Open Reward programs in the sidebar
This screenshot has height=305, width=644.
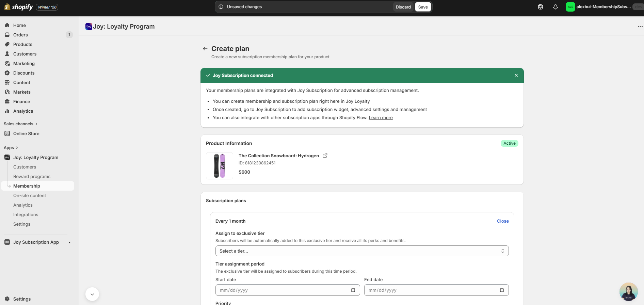32,176
